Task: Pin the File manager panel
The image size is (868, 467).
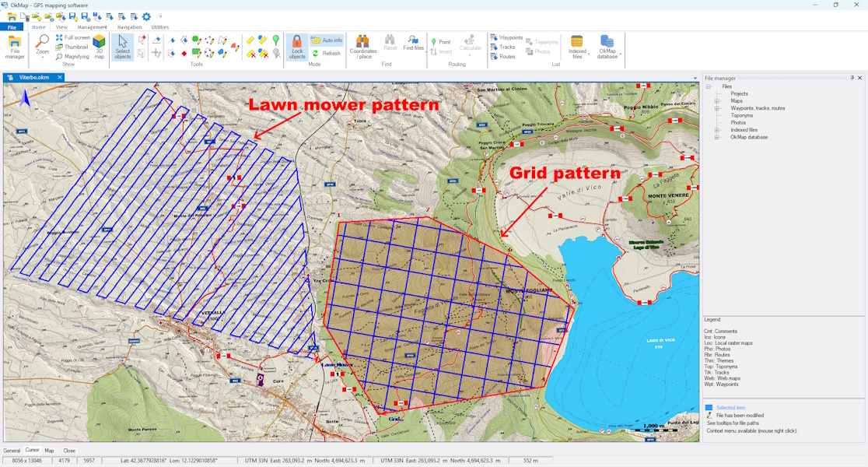Action: pyautogui.click(x=852, y=78)
